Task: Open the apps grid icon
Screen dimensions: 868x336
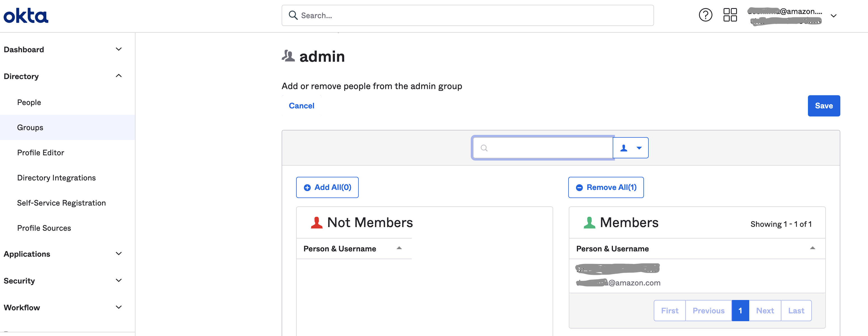Action: coord(730,15)
